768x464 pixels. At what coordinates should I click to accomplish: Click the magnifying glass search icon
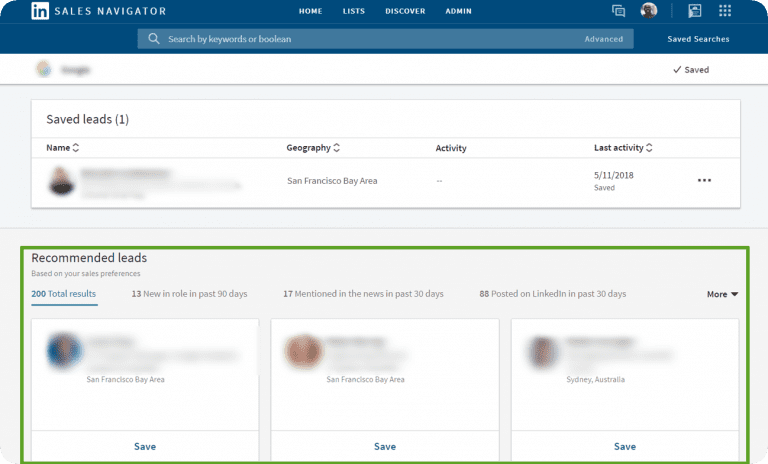pos(153,39)
